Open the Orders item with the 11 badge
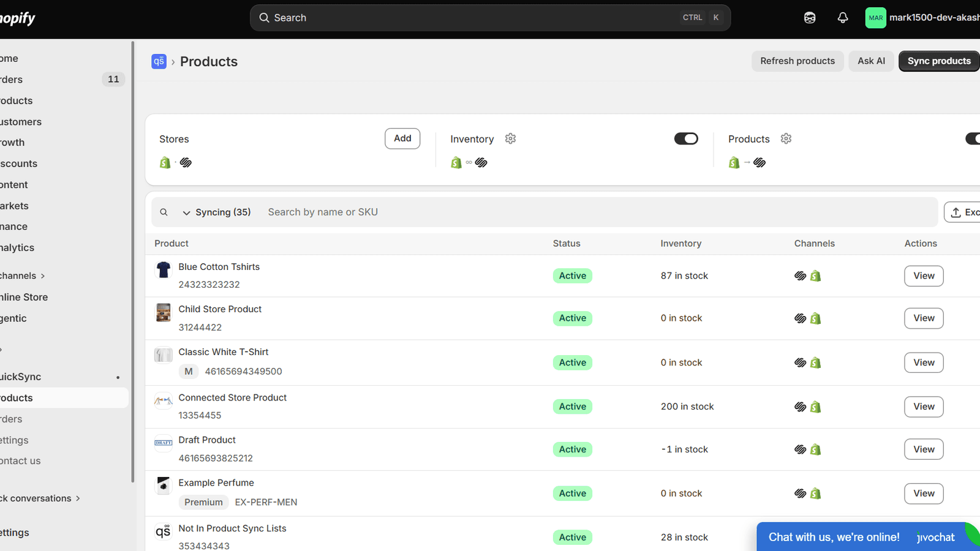980x551 pixels. (61, 80)
